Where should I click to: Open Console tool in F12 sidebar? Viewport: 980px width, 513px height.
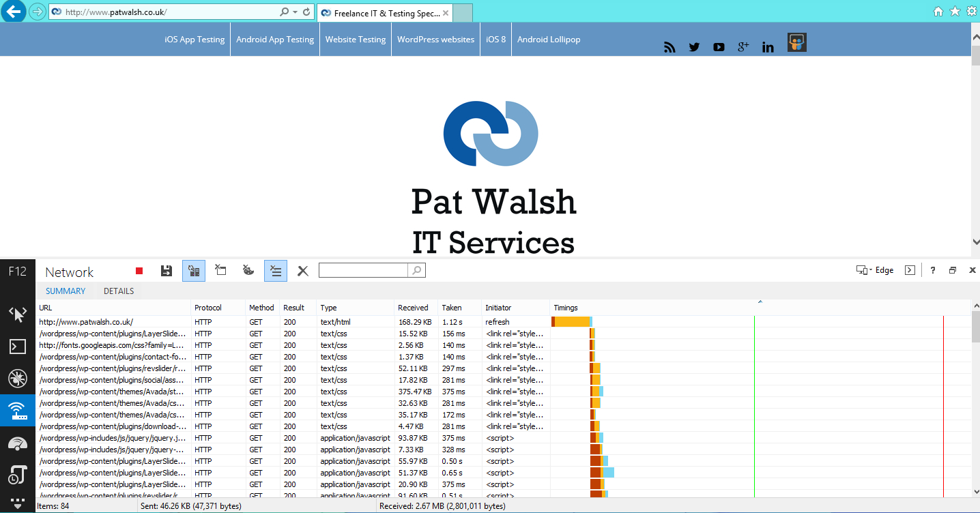[18, 347]
